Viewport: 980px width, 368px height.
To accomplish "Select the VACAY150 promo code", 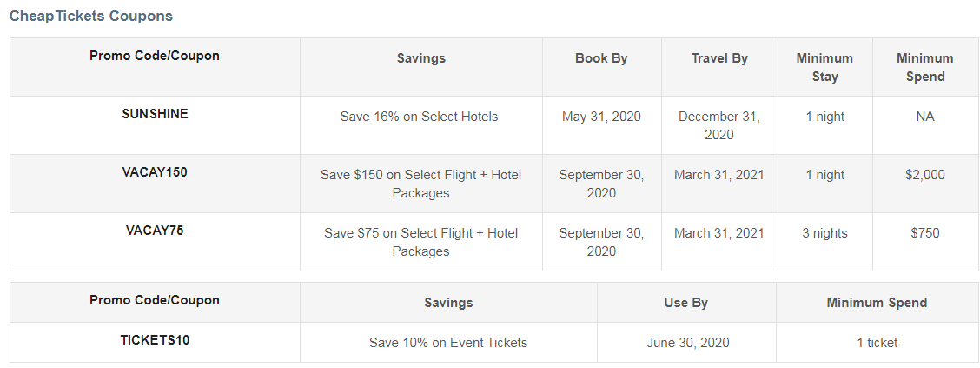I will click(x=155, y=172).
